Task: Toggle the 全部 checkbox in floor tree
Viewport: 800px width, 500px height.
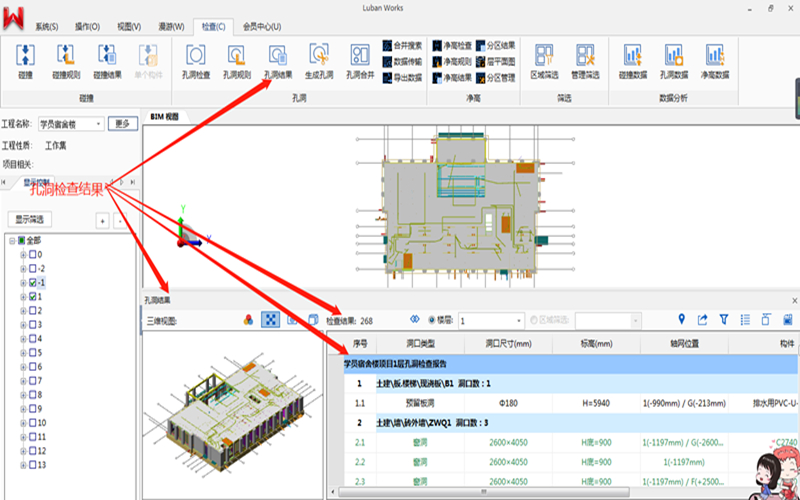Action: [x=22, y=240]
